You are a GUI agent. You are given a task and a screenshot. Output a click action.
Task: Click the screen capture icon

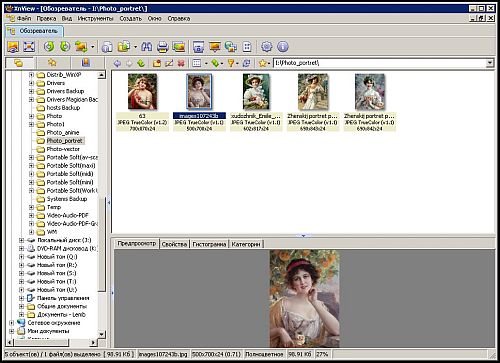(x=199, y=47)
